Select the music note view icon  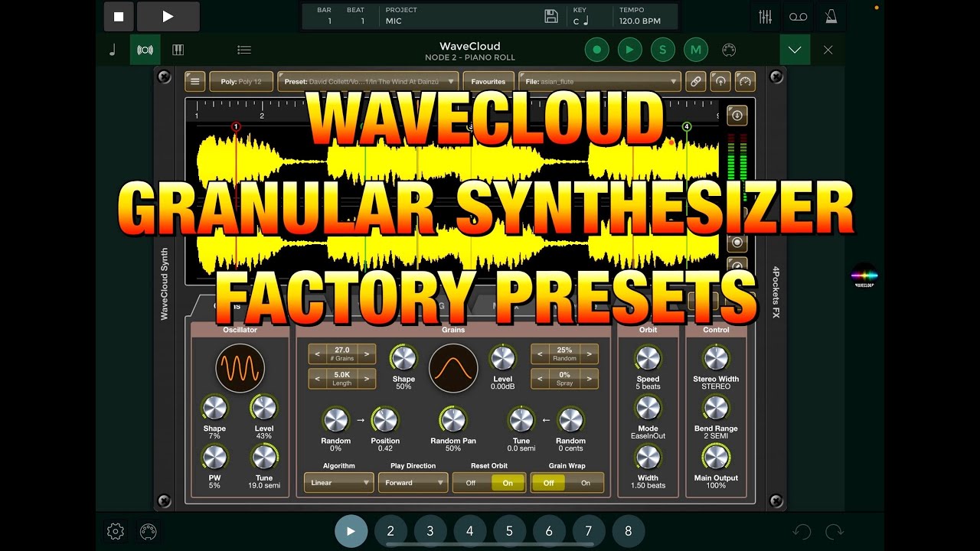point(113,50)
